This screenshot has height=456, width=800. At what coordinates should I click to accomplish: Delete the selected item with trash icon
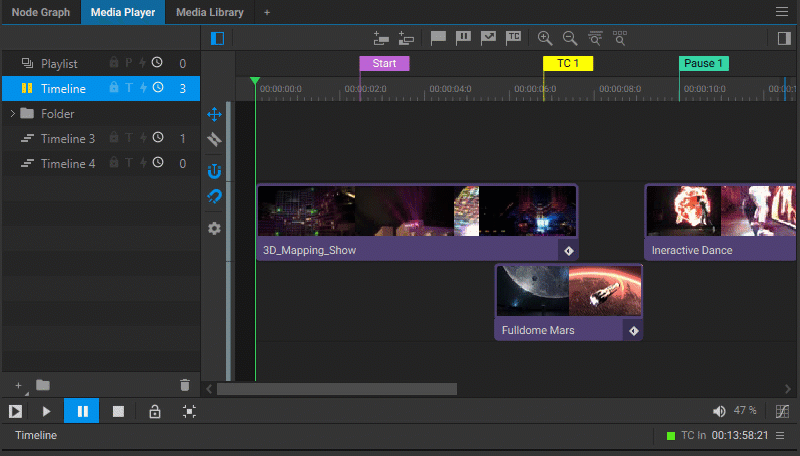point(185,385)
